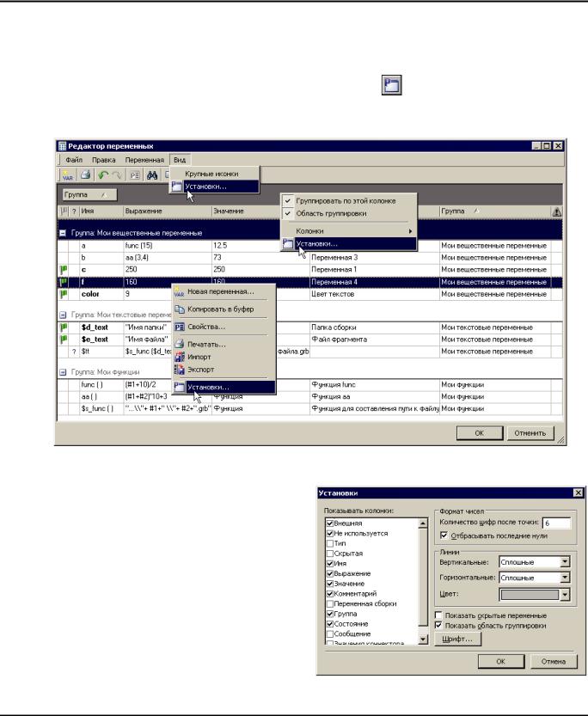Click the warning triangle column header icon

(556, 211)
